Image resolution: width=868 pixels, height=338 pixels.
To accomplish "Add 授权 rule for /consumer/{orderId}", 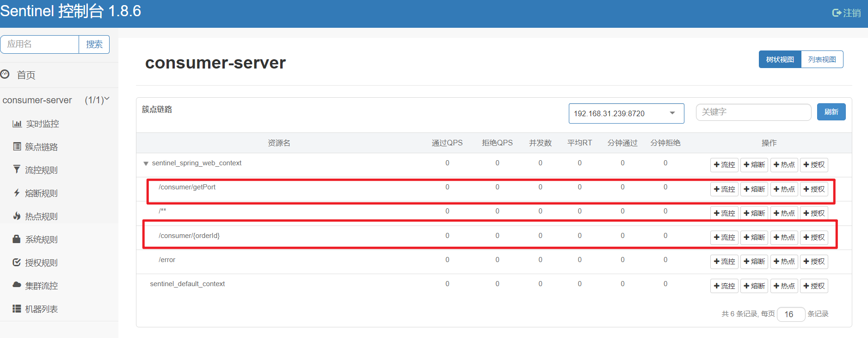I will click(x=814, y=237).
